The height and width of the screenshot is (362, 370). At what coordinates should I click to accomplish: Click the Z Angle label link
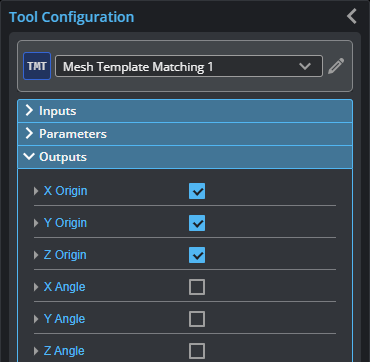tap(64, 351)
